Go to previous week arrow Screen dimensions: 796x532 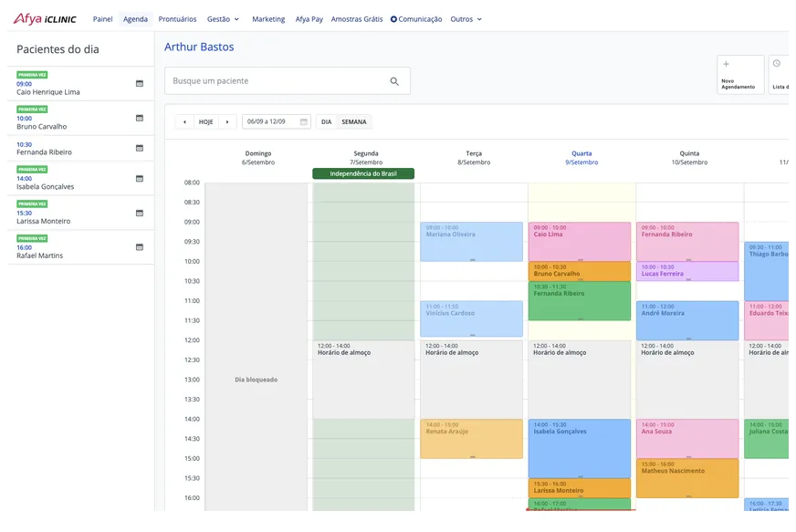click(x=184, y=122)
